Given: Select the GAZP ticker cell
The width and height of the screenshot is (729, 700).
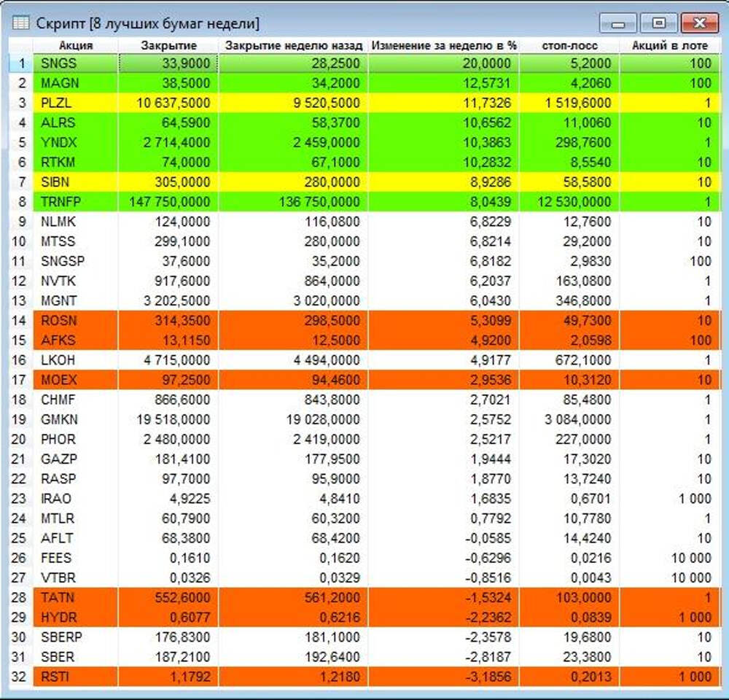Looking at the screenshot, I should (58, 459).
